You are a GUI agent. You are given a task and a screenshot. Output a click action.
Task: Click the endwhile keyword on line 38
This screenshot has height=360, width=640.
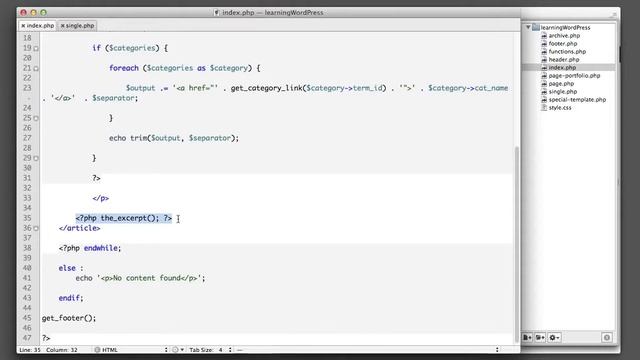(101, 248)
